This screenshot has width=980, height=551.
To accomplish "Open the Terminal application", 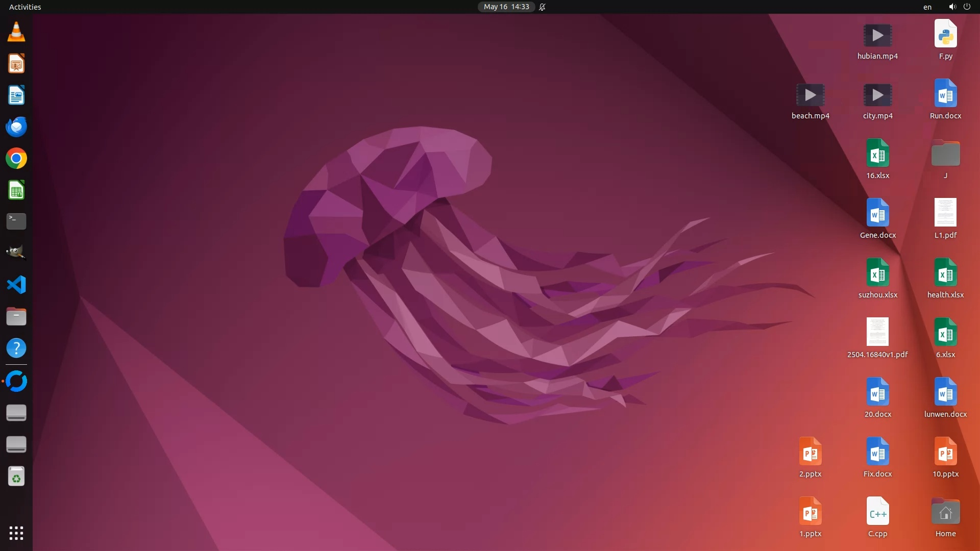I will pyautogui.click(x=16, y=221).
